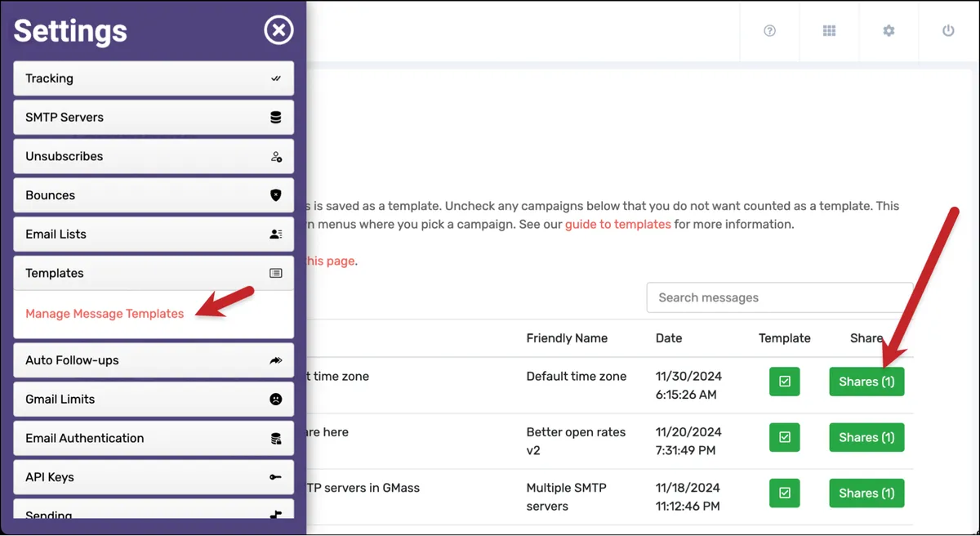Screen dimensions: 980x536
Task: Expand the SMTP Servers section
Action: [154, 118]
